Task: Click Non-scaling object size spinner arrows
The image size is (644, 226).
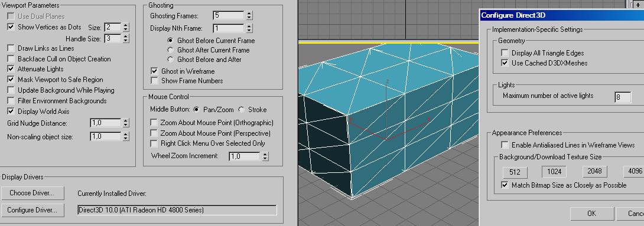Action: pyautogui.click(x=126, y=136)
